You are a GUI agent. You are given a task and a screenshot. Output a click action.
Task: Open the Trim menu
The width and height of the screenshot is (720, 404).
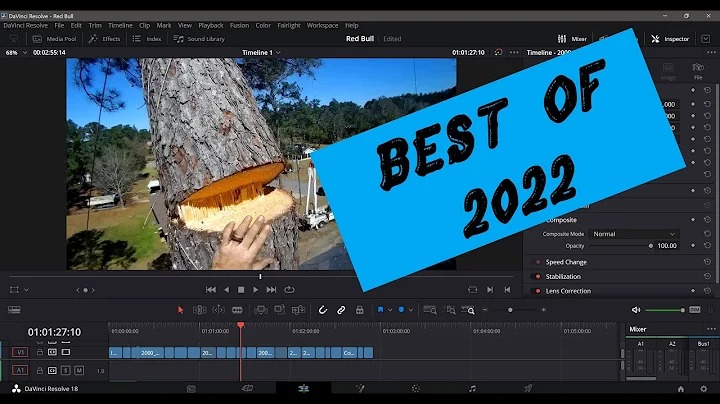[x=95, y=26]
